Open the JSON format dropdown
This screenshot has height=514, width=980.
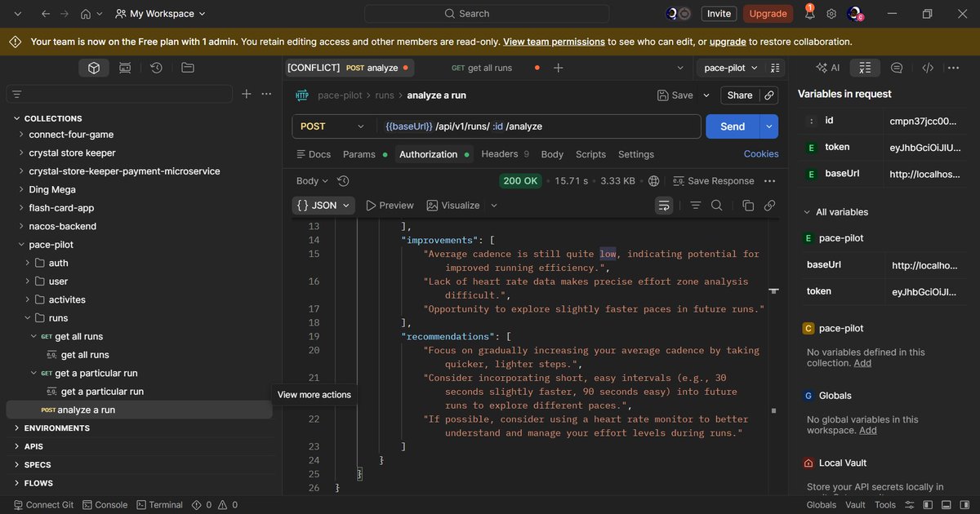pos(323,206)
